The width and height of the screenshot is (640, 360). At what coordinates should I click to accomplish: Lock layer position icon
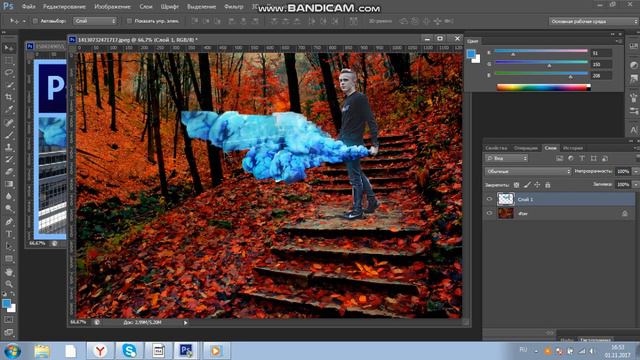(537, 185)
